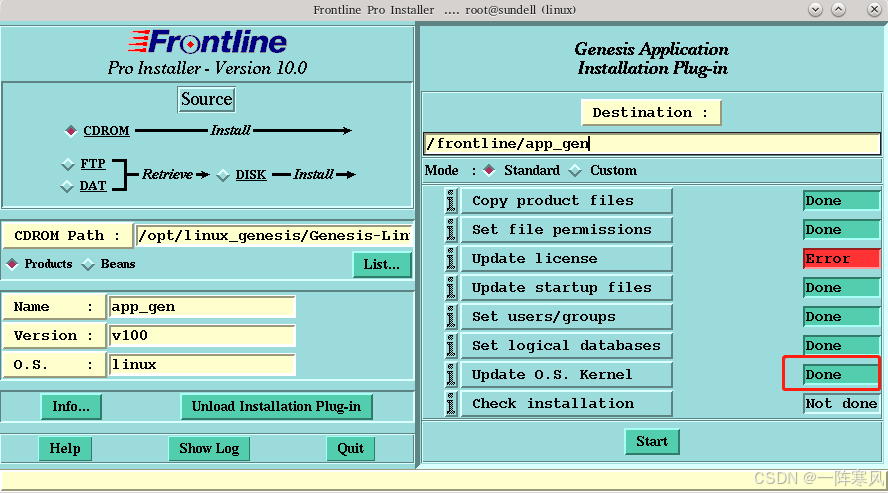
Task: Click Done status for Update startup files
Action: coord(842,288)
